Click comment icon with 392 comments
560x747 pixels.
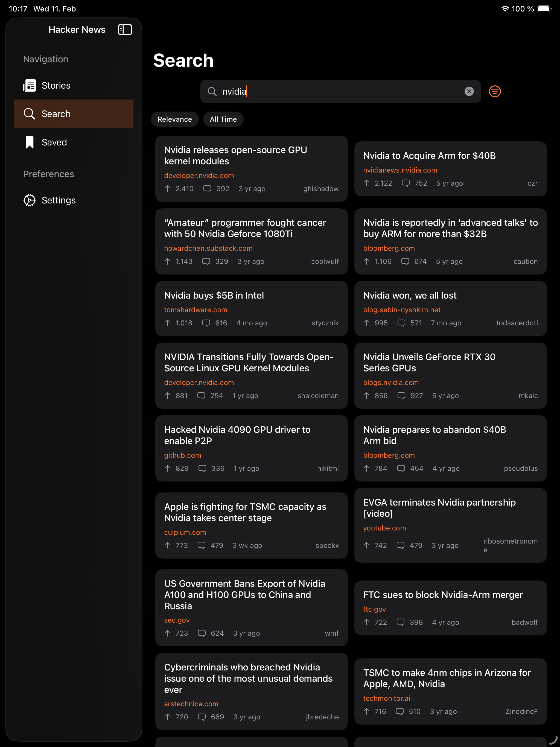207,189
